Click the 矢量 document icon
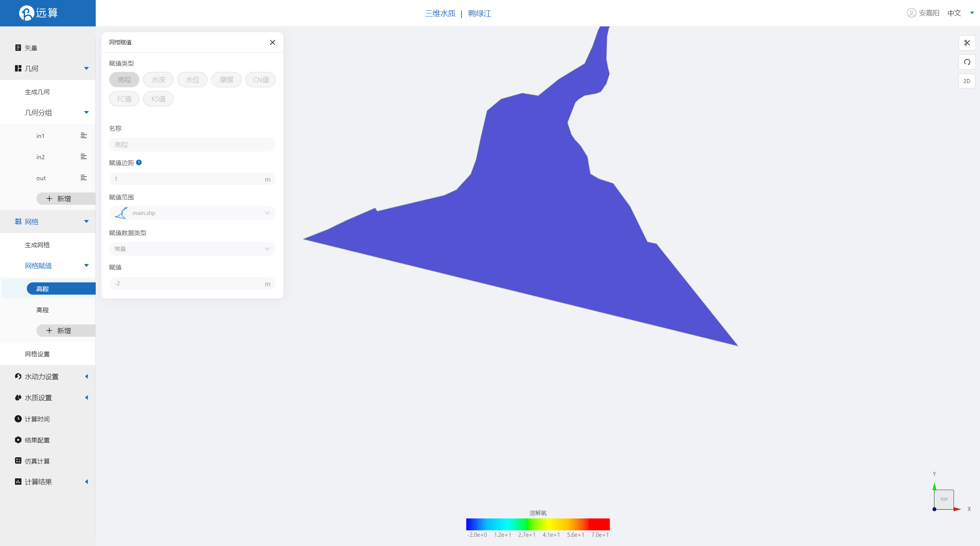The width and height of the screenshot is (980, 546). coord(18,47)
